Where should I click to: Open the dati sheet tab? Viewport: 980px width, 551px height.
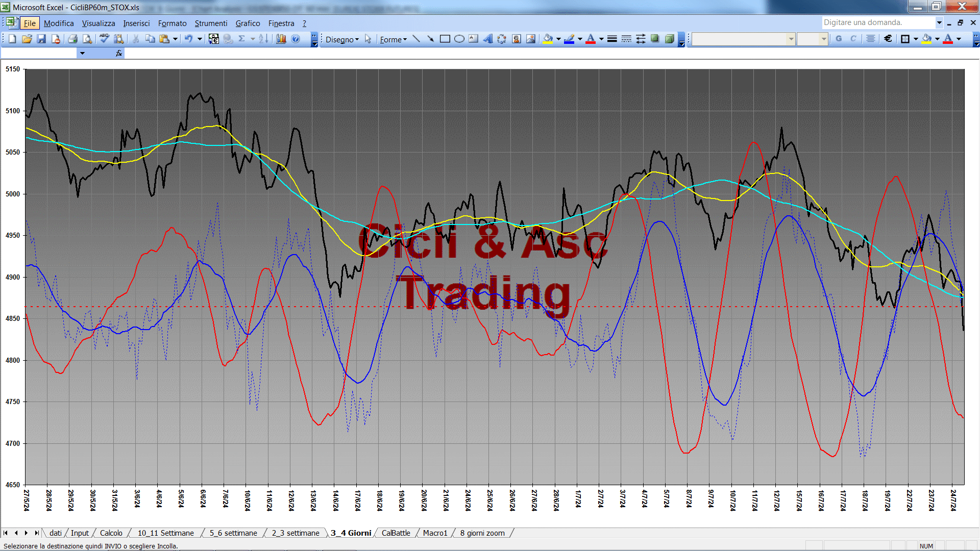click(56, 533)
